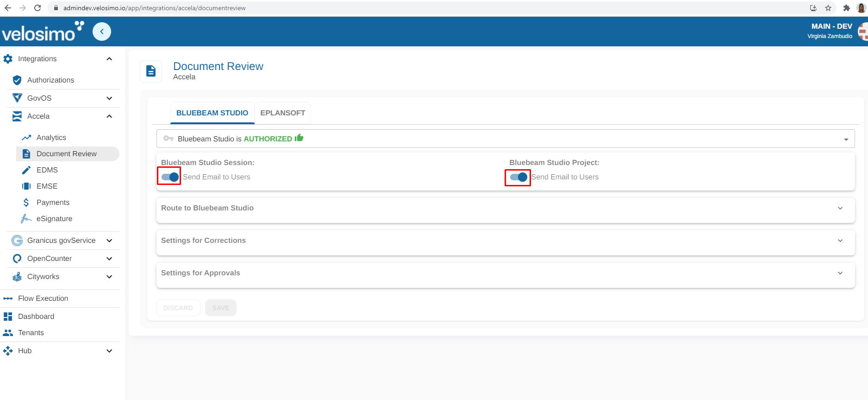Click the green thumbs-up Authorized icon
Screen dimensions: 868x400
(x=299, y=138)
